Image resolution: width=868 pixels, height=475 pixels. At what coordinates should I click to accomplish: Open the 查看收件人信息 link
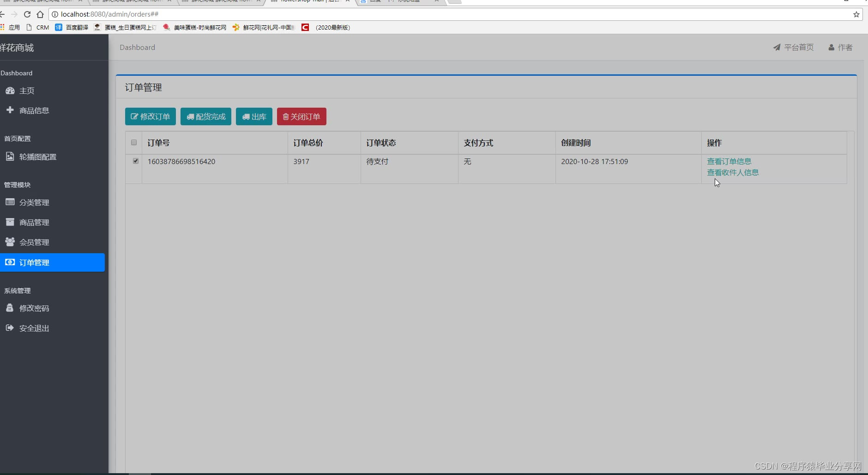[x=733, y=172]
